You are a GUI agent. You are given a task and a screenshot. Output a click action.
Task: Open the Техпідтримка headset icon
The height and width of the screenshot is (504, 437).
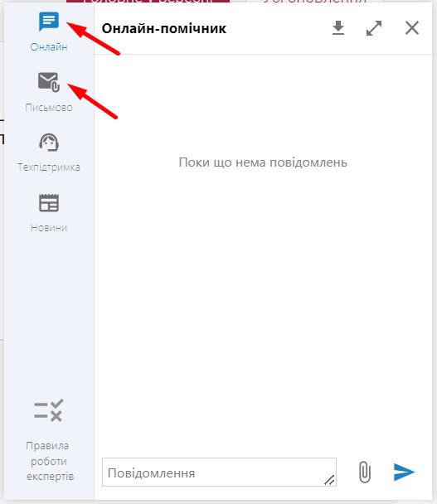click(x=49, y=143)
